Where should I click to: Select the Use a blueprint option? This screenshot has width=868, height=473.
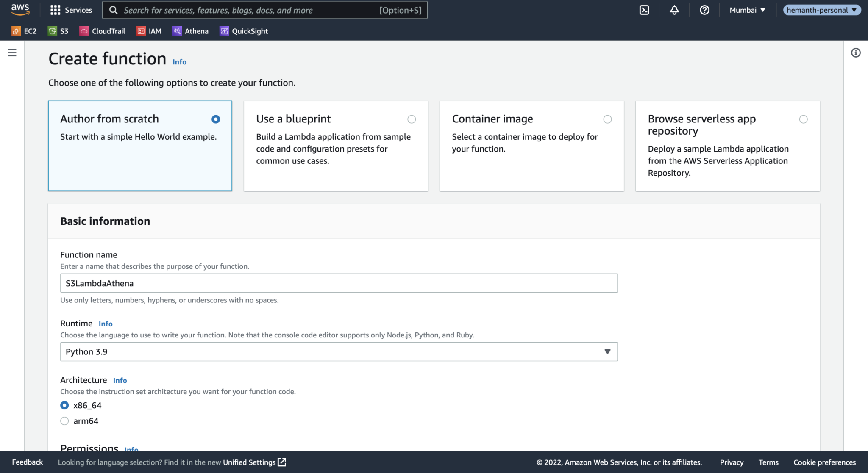[x=412, y=119]
